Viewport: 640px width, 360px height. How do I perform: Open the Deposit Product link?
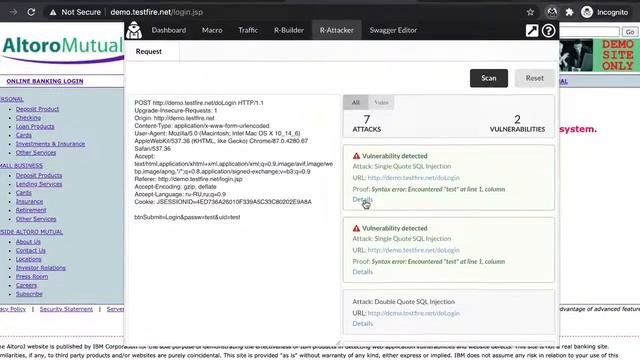point(37,109)
